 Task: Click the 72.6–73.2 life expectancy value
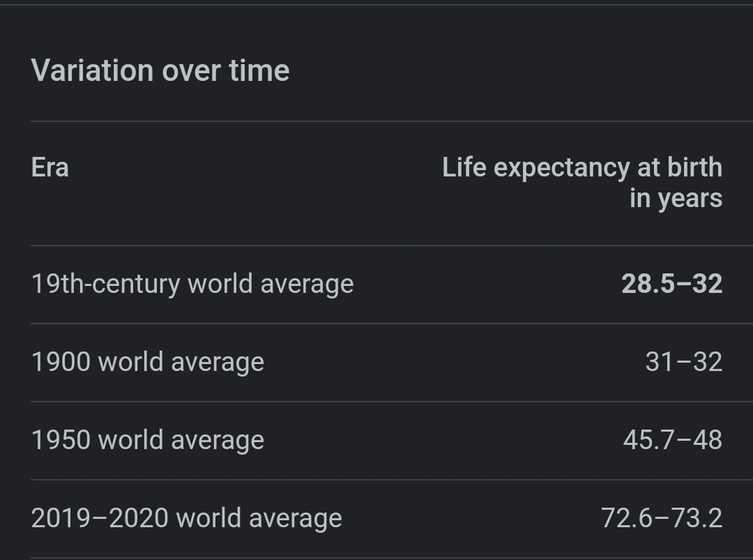[661, 519]
